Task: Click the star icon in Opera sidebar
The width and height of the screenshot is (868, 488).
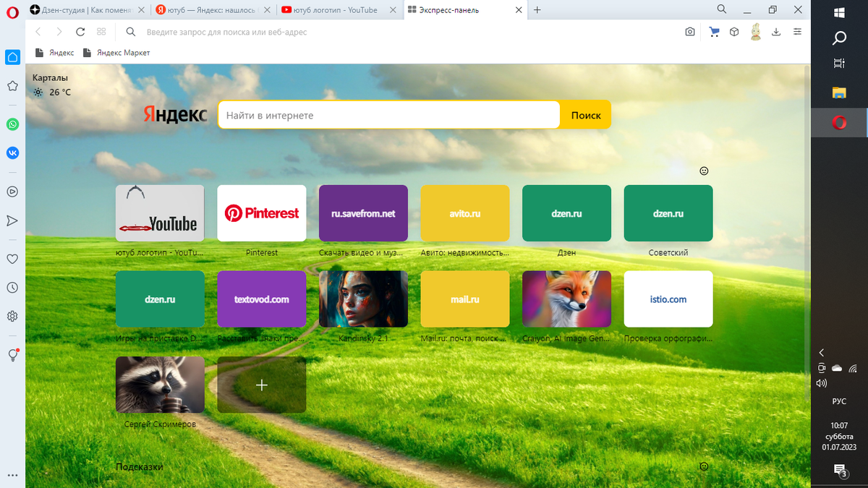Action: [12, 86]
